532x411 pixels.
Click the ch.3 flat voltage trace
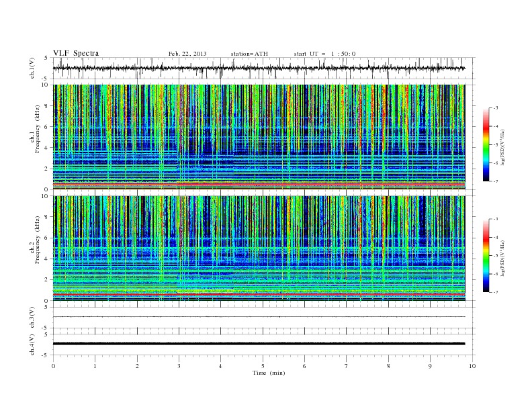tap(259, 317)
